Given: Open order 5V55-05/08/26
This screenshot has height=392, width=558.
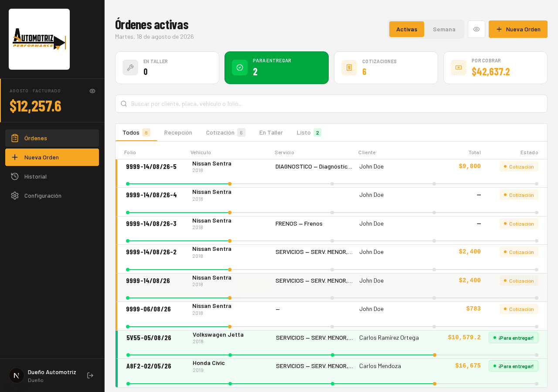Looking at the screenshot, I should coord(331,345).
